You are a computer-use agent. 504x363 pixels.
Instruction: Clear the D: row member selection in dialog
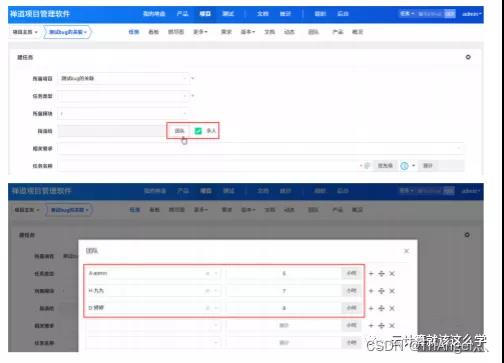(207, 308)
